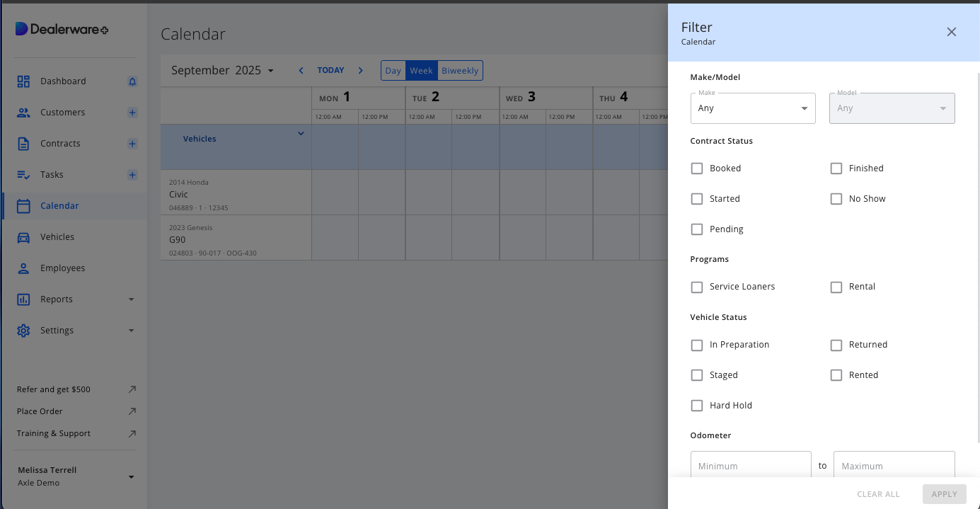
Task: Click the Tasks checklist icon
Action: (23, 175)
